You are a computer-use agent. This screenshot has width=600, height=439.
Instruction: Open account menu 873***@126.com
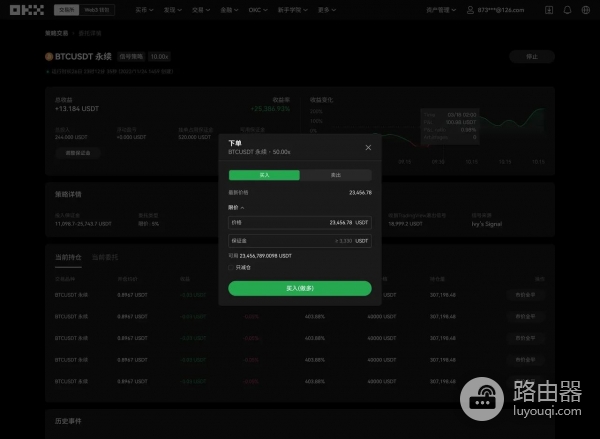click(496, 10)
